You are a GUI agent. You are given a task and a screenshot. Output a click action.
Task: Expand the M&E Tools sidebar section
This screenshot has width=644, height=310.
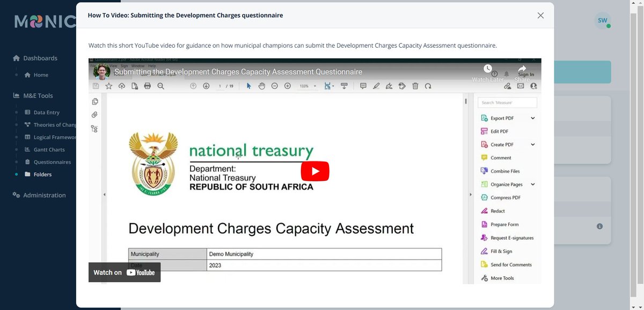(33, 95)
